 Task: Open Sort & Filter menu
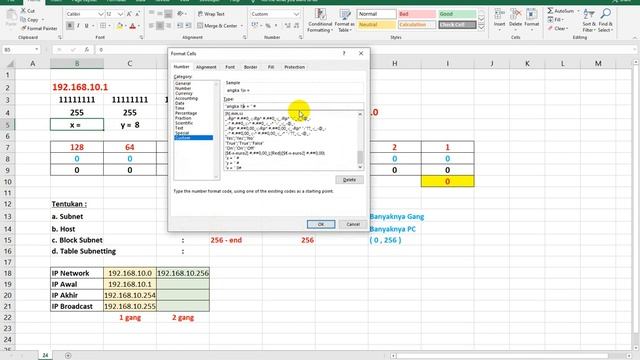[589, 20]
